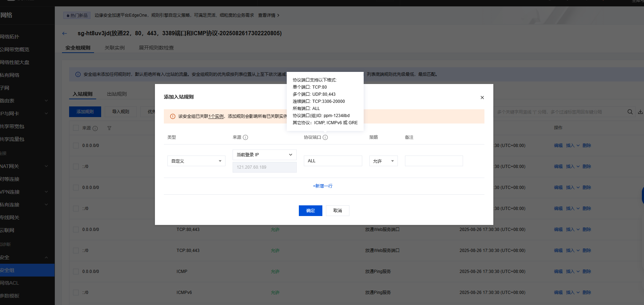Click info icon next to 来源 in dialog

[245, 137]
